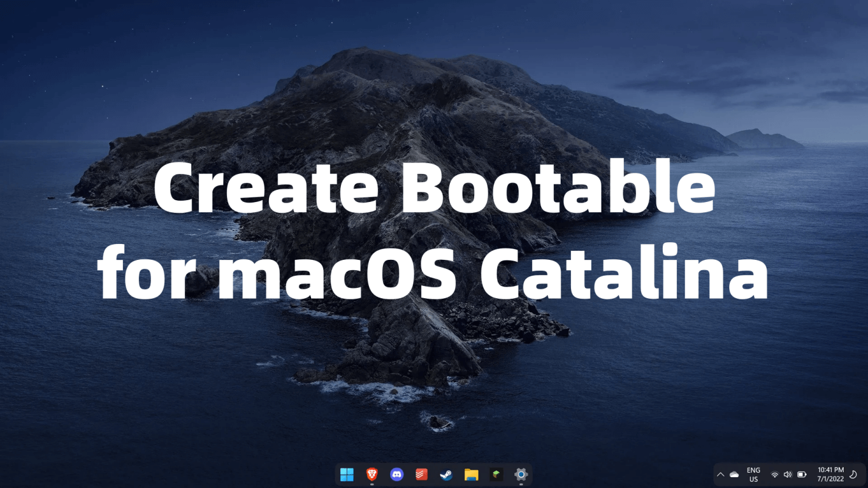Click the volume speaker tray icon
Screen dimensions: 868x488
click(x=788, y=475)
